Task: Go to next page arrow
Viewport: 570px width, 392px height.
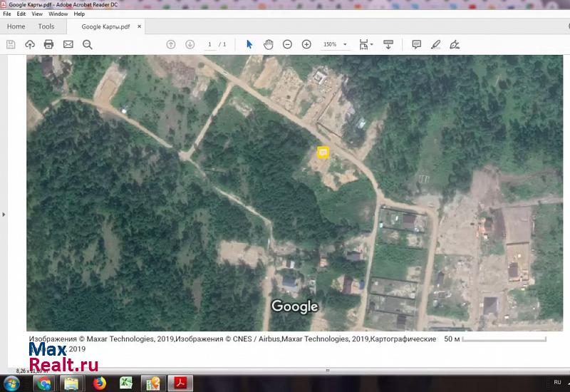Action: click(x=190, y=44)
